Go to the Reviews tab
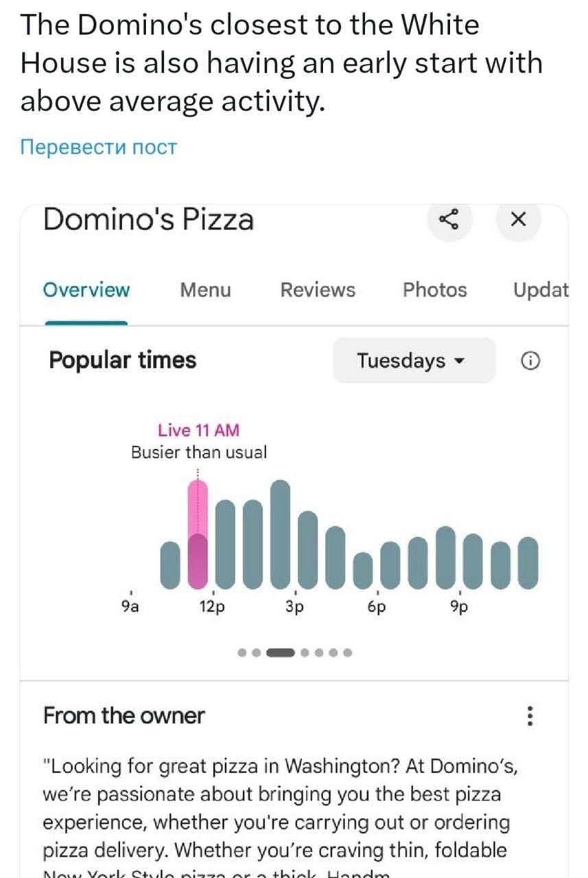The height and width of the screenshot is (878, 588). tap(318, 290)
